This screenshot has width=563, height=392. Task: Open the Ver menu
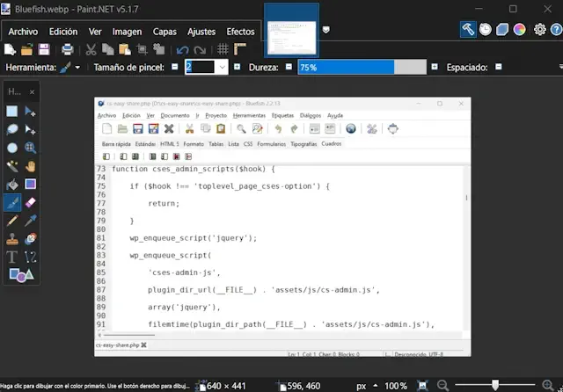95,32
